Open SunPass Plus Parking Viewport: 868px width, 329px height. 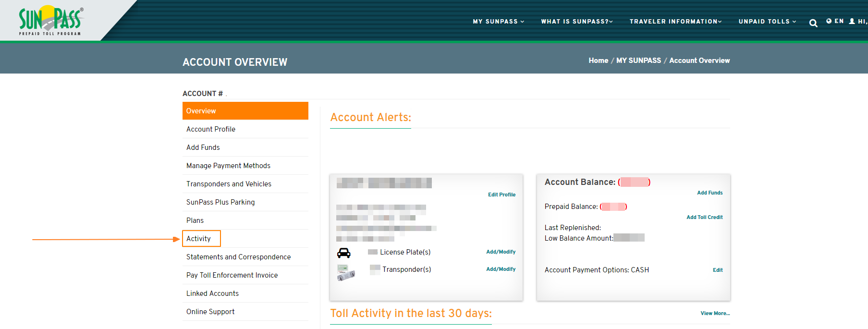tap(245, 202)
